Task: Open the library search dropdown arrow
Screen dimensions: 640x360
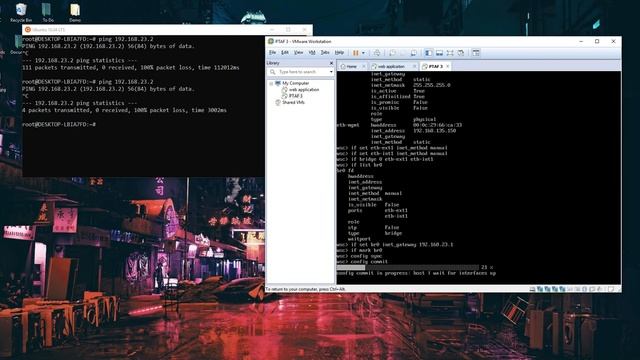Action: click(x=331, y=72)
